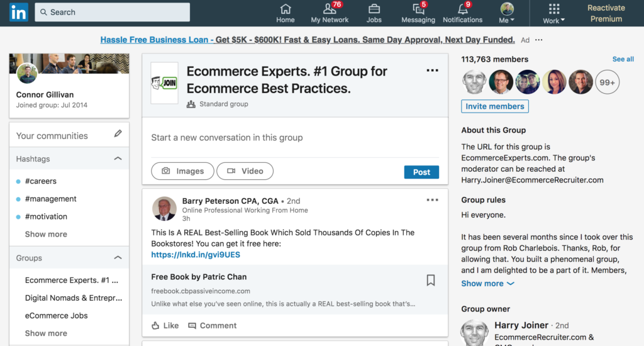Click the Video camera icon
The image size is (644, 346).
tap(231, 171)
